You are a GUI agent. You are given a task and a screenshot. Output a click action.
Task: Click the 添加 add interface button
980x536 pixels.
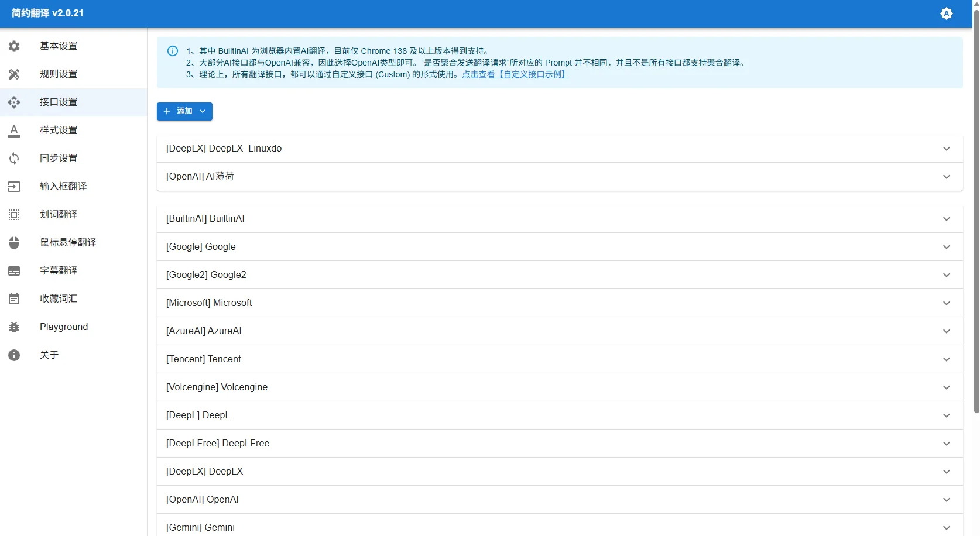184,111
